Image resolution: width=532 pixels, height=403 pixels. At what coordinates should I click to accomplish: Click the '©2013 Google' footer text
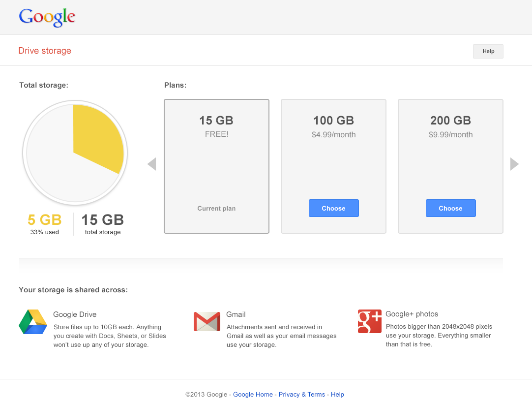pos(206,395)
